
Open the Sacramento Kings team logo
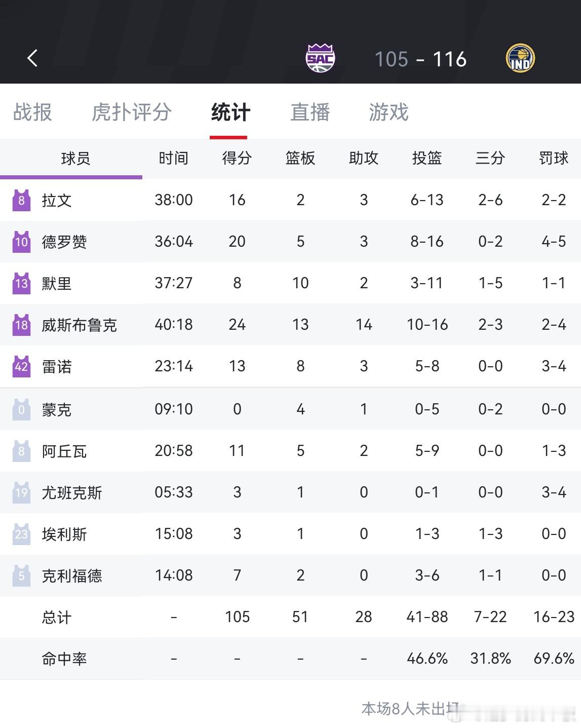tap(320, 58)
